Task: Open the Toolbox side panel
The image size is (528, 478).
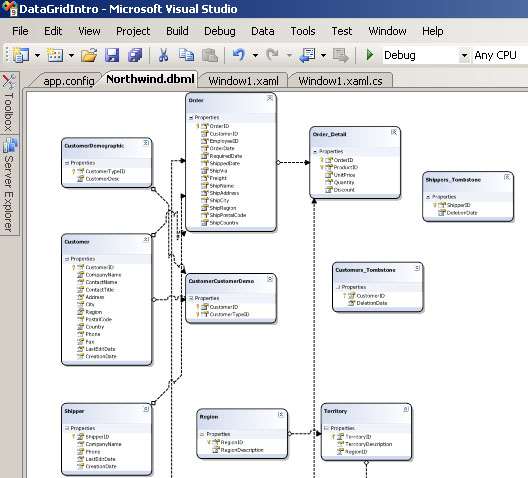Action: pyautogui.click(x=9, y=103)
